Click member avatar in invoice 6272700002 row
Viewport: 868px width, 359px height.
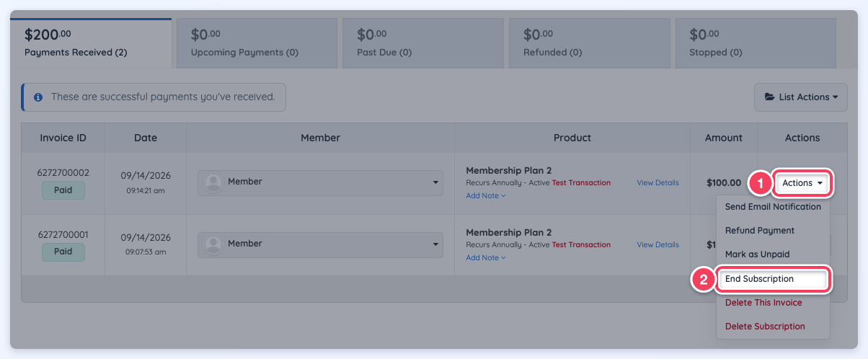(213, 182)
